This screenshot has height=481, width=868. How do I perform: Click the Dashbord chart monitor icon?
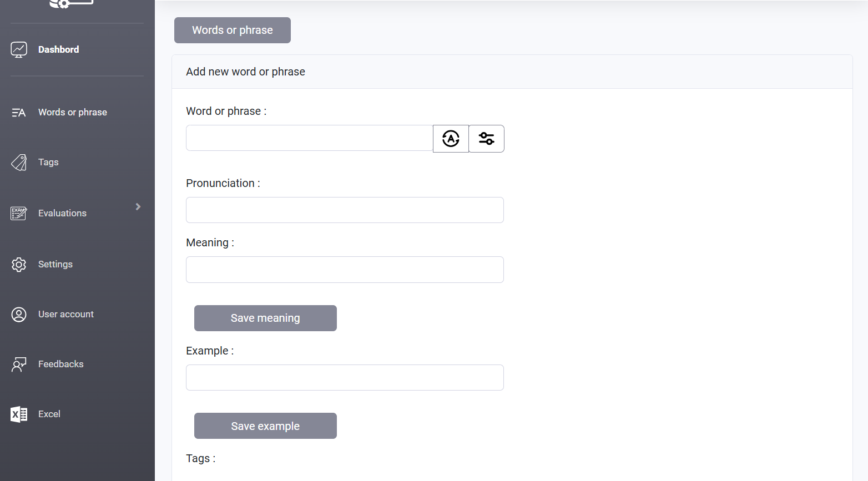tap(19, 49)
